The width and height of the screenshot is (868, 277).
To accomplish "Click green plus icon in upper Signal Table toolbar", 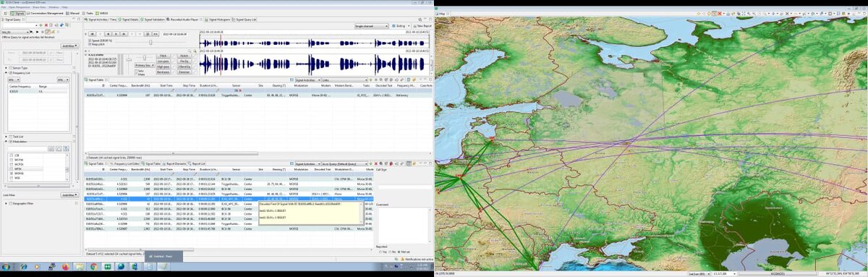I will tap(371, 80).
